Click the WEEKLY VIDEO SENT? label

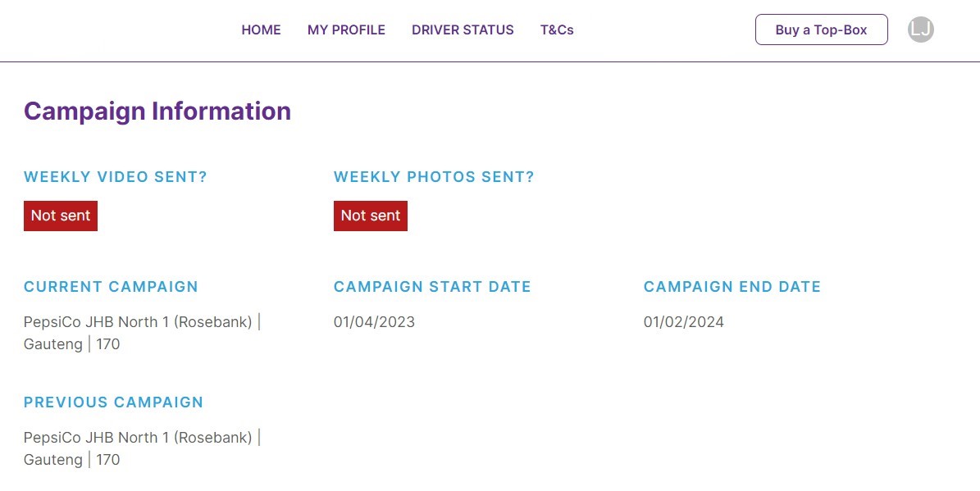tap(115, 176)
